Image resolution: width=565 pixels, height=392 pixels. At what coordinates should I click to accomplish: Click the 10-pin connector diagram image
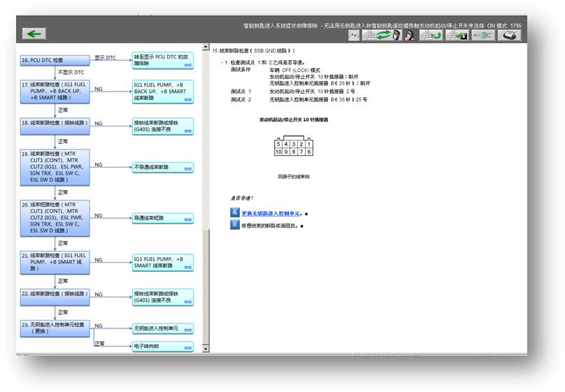pos(294,146)
